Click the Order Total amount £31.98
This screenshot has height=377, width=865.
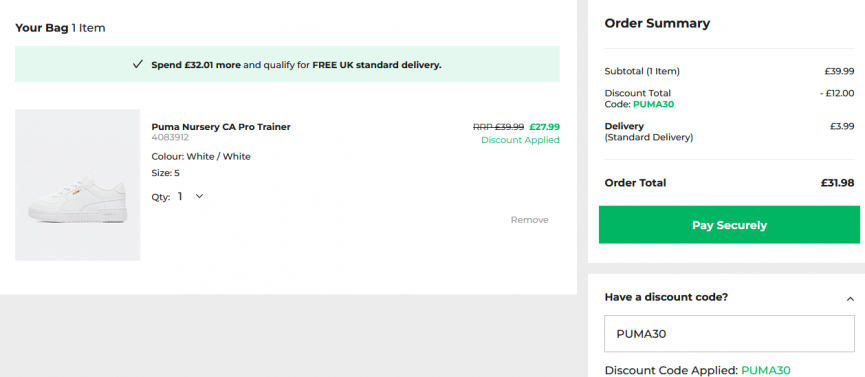click(837, 183)
